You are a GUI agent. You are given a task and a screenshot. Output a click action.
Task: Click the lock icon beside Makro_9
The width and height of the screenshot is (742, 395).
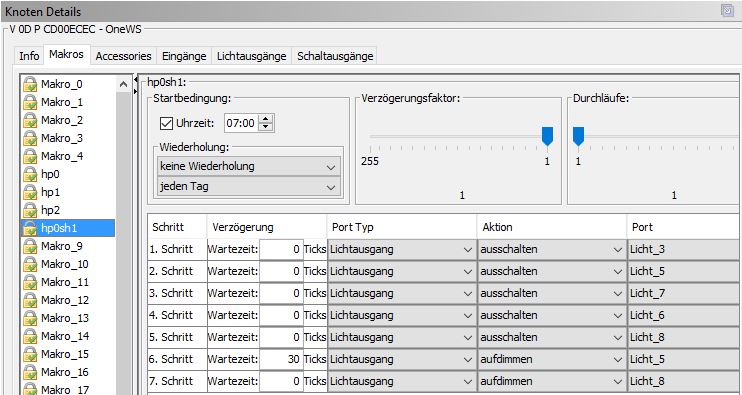(30, 246)
